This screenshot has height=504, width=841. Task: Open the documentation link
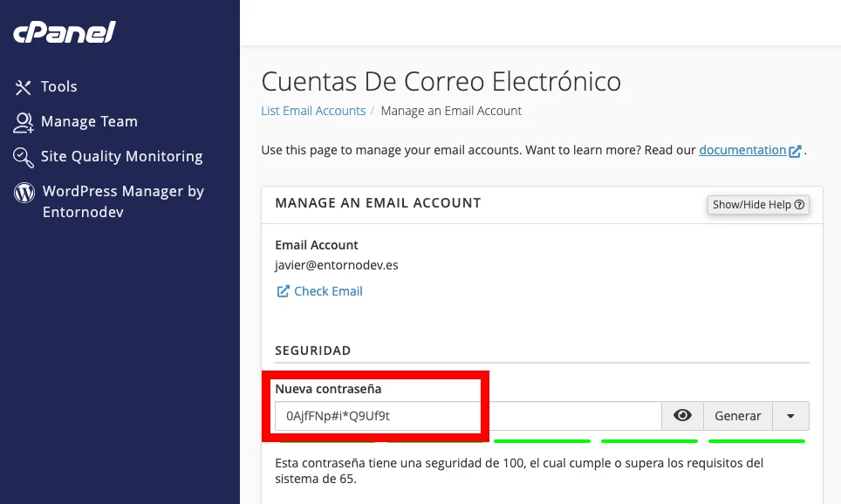tap(742, 150)
